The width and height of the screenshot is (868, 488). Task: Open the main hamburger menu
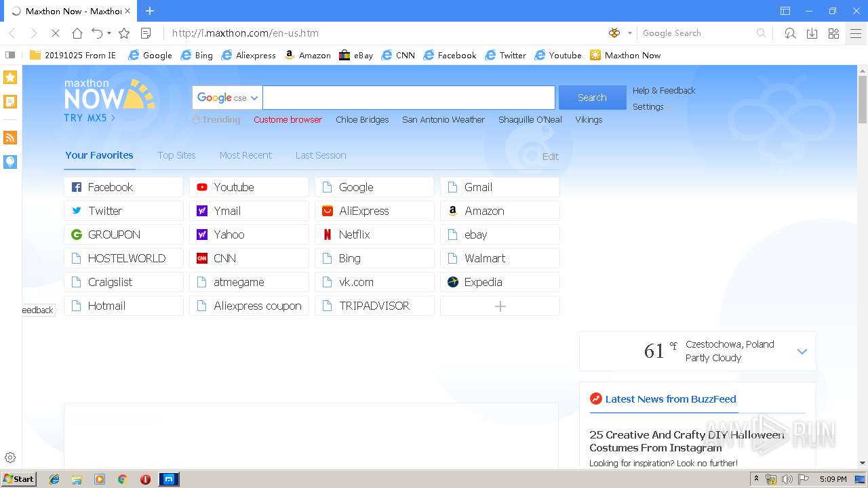856,33
